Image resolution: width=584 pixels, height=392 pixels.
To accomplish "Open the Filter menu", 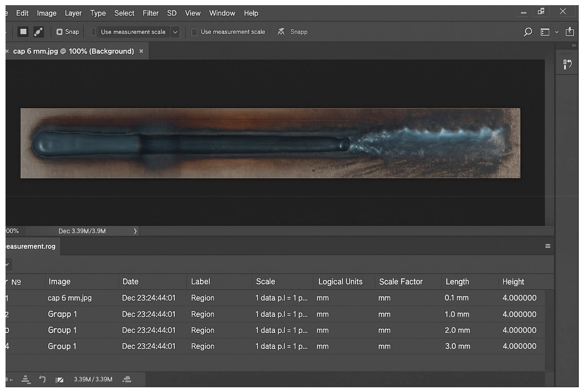I will tap(150, 13).
